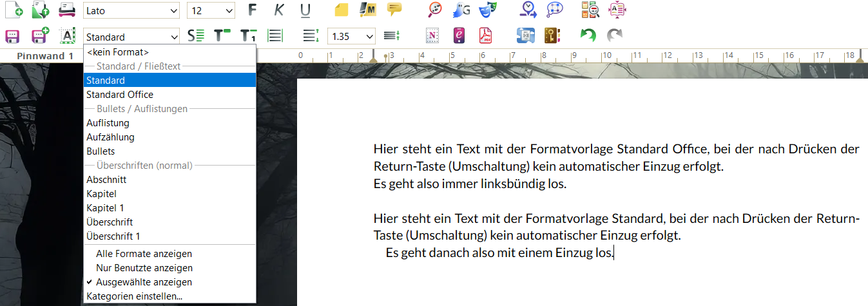Click the green undo arrow

[588, 36]
